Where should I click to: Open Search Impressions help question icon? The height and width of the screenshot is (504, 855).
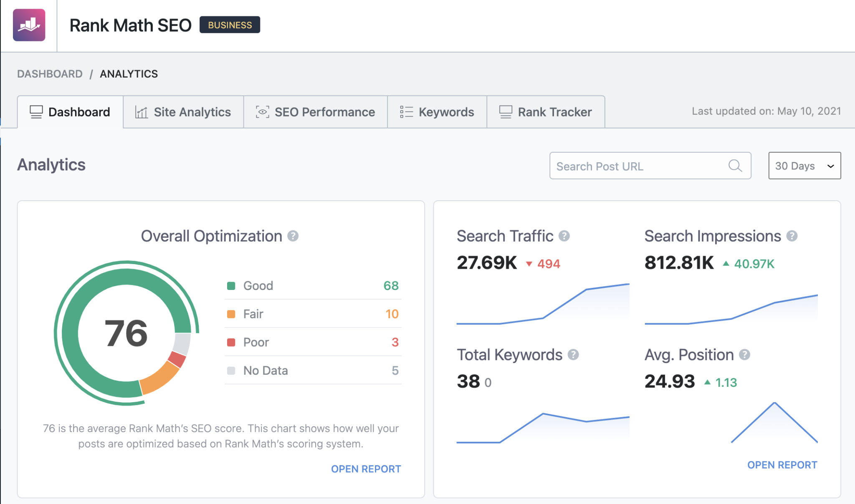tap(792, 236)
